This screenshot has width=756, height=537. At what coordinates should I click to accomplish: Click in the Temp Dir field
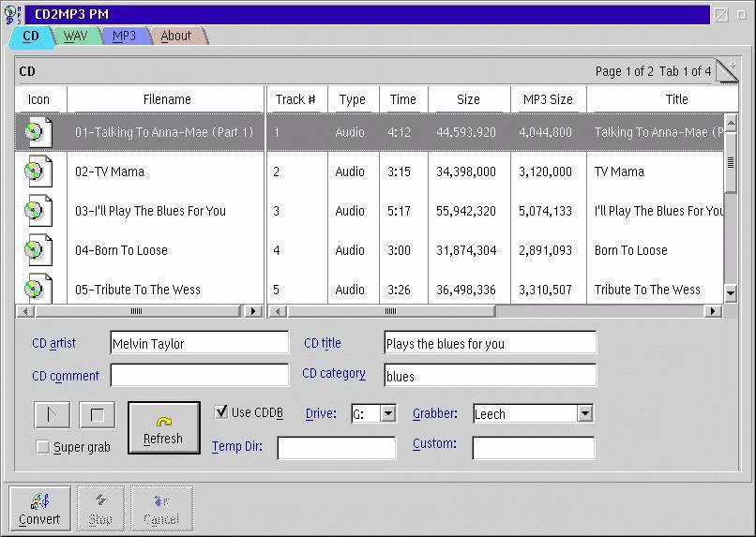click(x=337, y=447)
